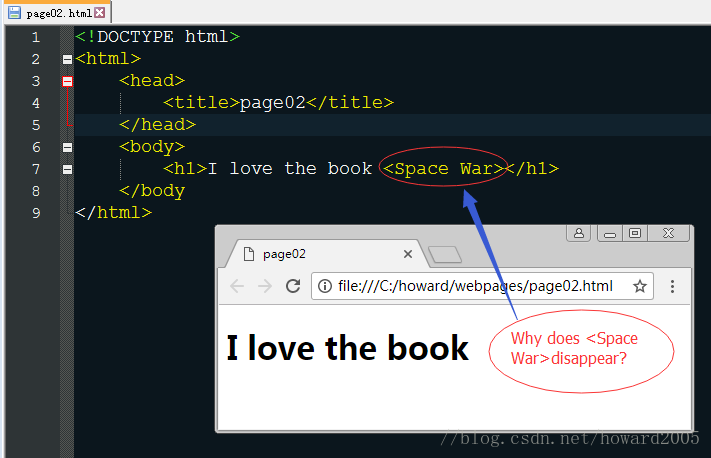711x458 pixels.
Task: Open the browser three-dot menu
Action: tap(672, 286)
